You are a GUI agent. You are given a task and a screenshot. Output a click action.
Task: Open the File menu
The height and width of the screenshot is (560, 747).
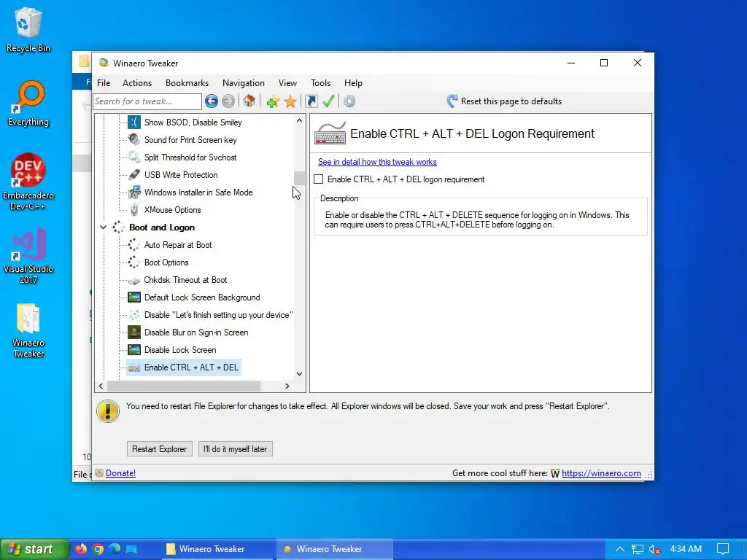[104, 83]
